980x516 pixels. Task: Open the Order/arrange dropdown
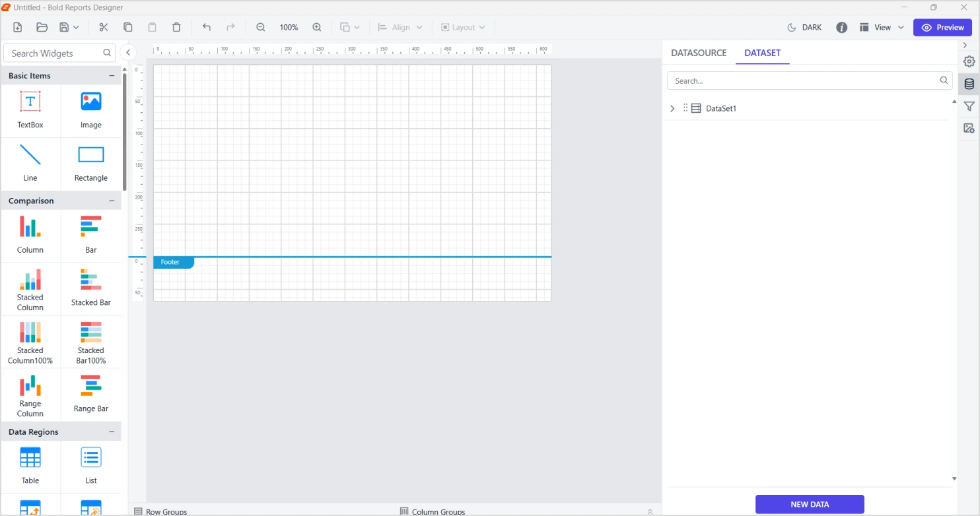click(x=350, y=27)
